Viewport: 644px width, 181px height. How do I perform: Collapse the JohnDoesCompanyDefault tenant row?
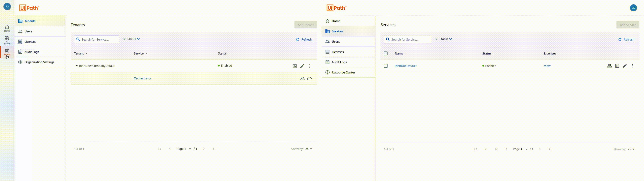coord(76,66)
